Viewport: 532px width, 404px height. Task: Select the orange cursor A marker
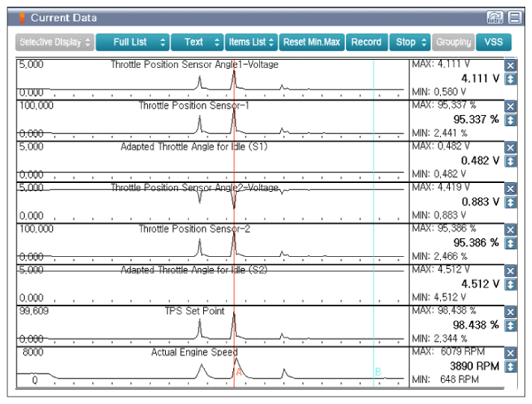click(238, 372)
